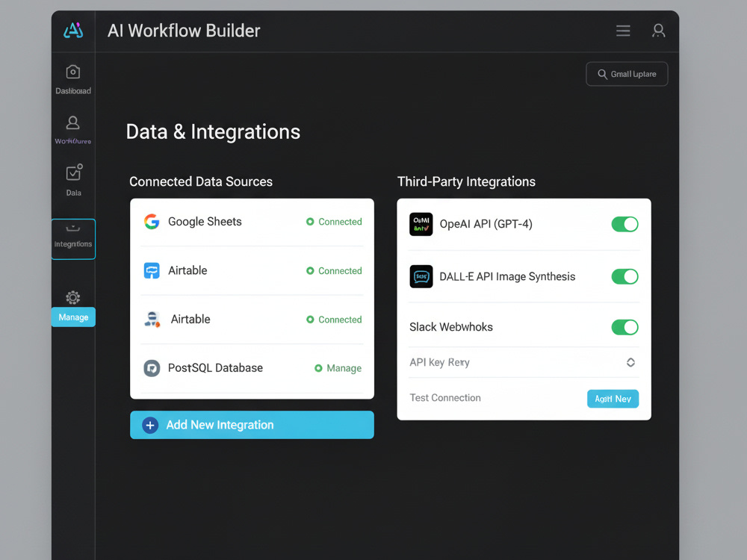Open the user profile icon
This screenshot has height=560, width=747.
point(658,31)
